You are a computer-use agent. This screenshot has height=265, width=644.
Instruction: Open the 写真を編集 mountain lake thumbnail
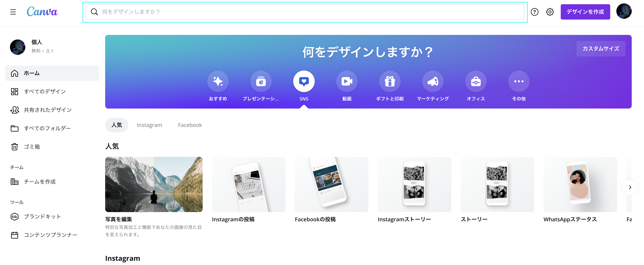154,185
